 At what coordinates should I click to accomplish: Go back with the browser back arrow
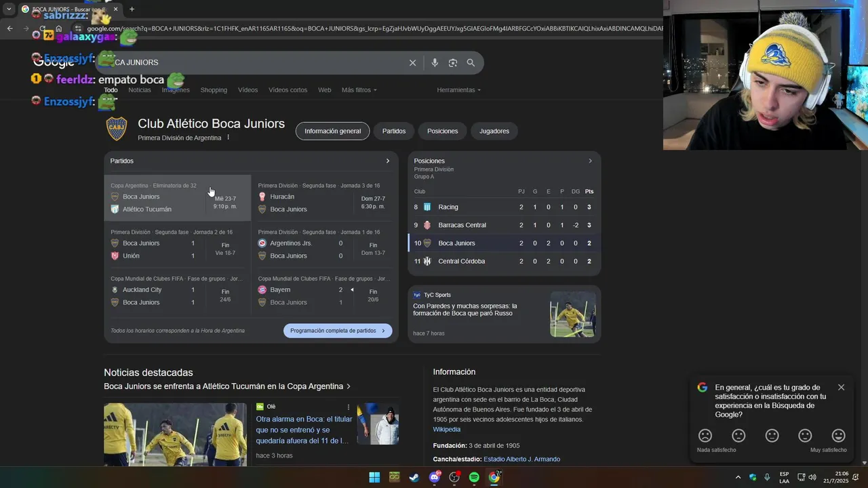pyautogui.click(x=9, y=28)
